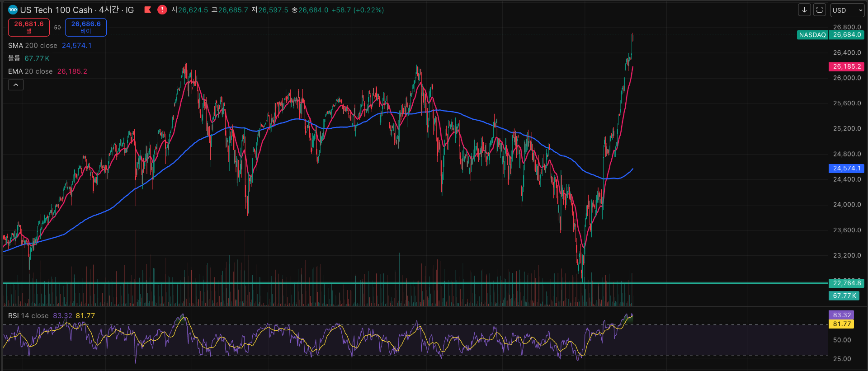The width and height of the screenshot is (868, 371).
Task: Click the 26,686.6 Buy (바이) button
Action: tap(86, 27)
